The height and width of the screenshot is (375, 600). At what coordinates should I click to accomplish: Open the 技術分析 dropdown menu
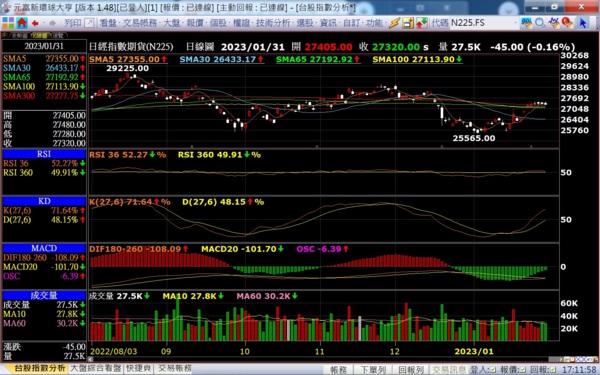(x=274, y=23)
